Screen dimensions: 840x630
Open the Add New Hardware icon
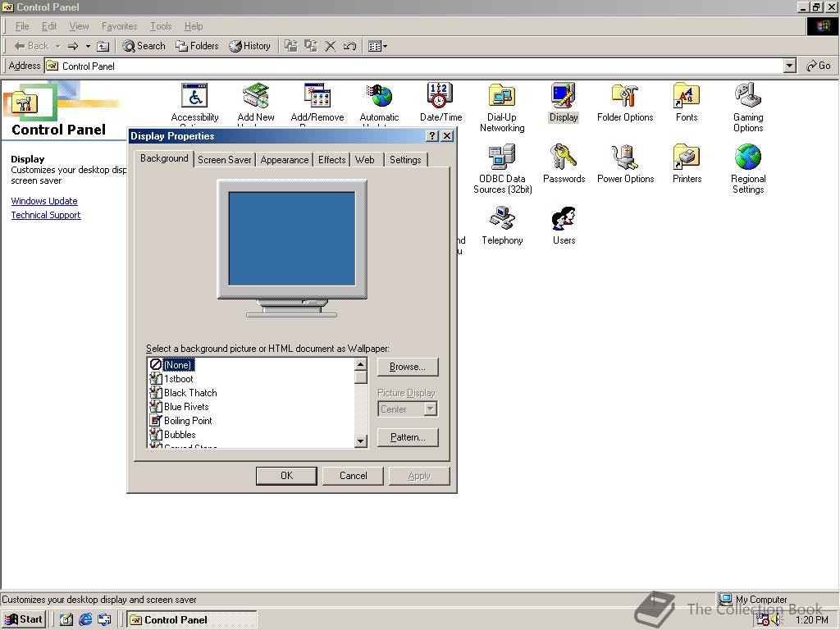pyautogui.click(x=256, y=97)
